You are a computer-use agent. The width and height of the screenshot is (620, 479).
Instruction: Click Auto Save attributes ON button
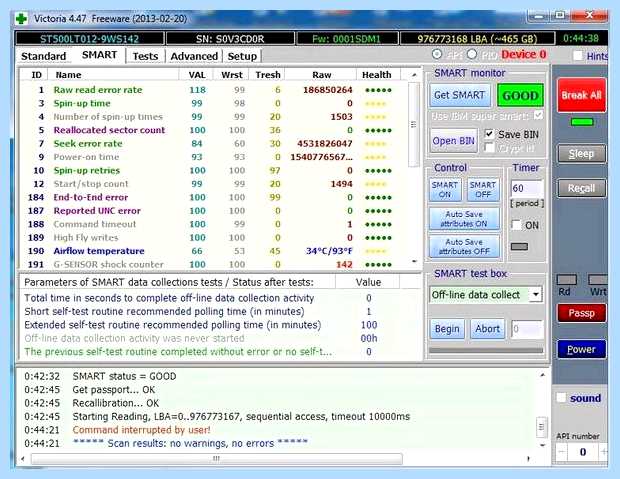coord(464,219)
